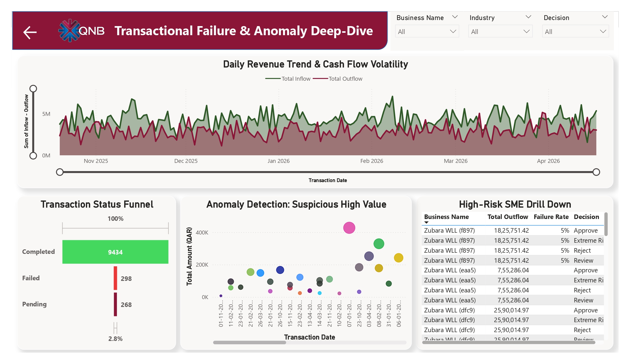Sort by Total Outflow column header

[x=508, y=217]
